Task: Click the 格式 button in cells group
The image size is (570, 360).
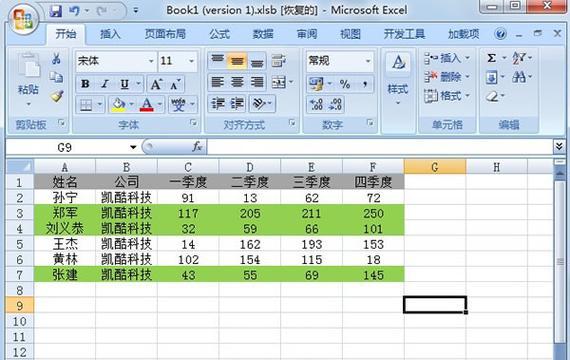Action: coord(448,96)
